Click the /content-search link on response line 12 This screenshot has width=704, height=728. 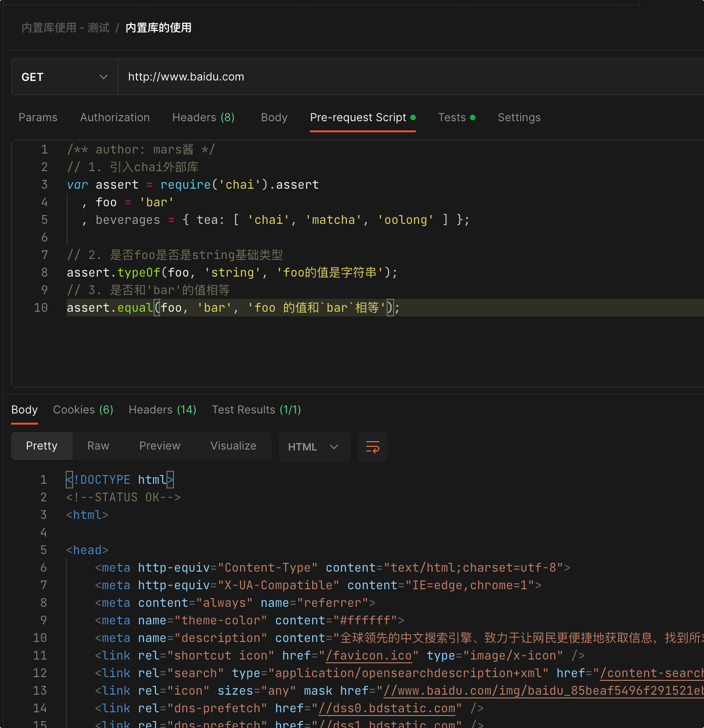pyautogui.click(x=652, y=673)
